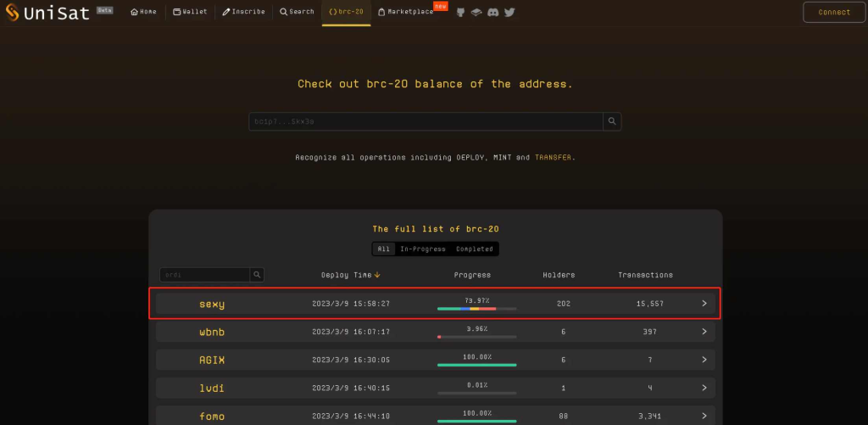Click the new badge on Marketplace
868x425 pixels.
click(441, 6)
